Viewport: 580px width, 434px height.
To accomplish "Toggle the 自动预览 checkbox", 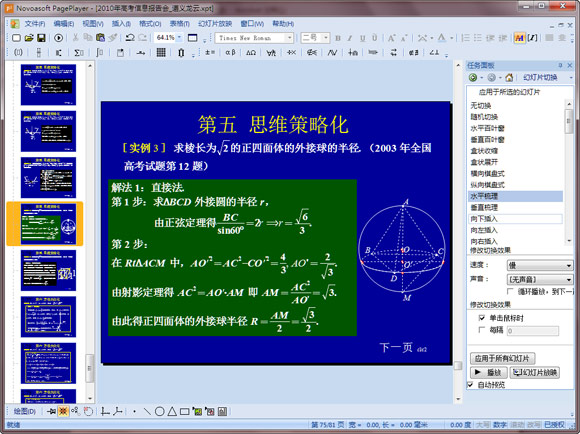I will click(x=470, y=385).
